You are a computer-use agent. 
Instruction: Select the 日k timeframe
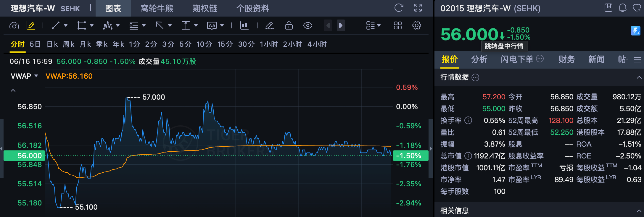pos(52,44)
